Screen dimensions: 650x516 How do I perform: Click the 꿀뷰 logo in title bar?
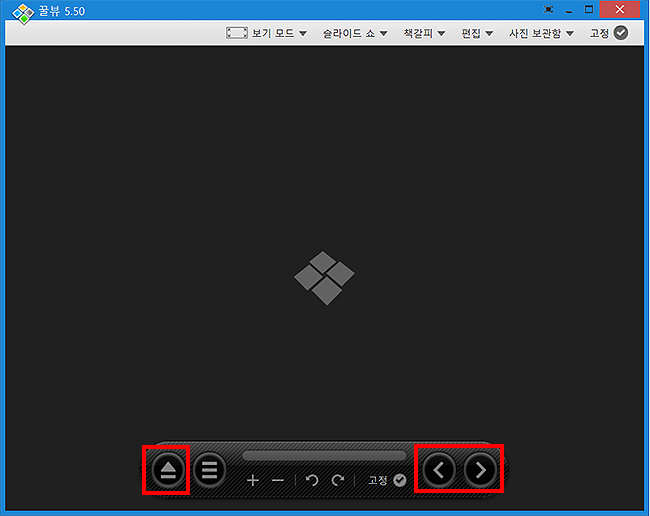(x=23, y=13)
